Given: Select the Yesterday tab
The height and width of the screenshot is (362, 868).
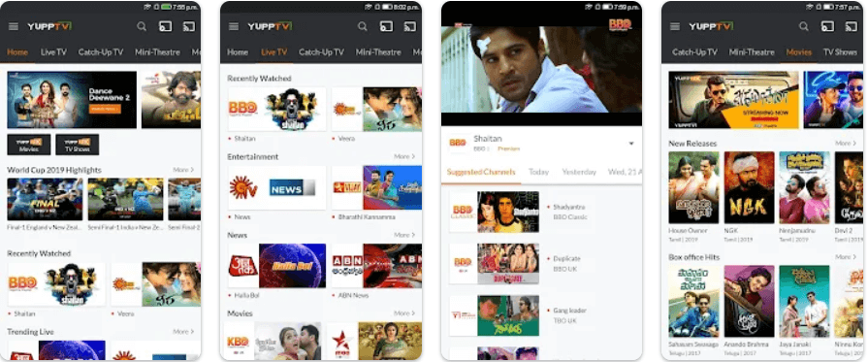Looking at the screenshot, I should point(578,172).
